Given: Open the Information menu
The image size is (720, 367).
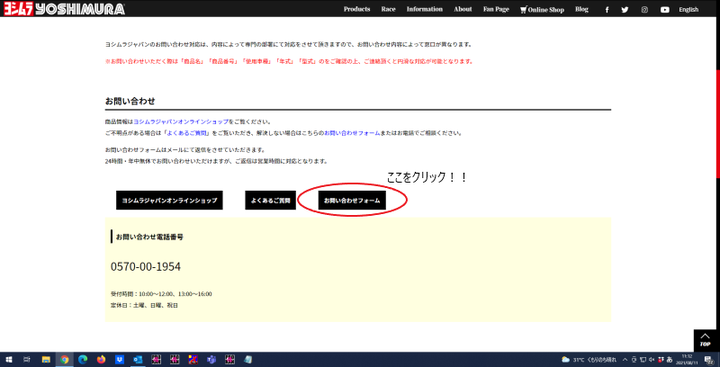Looking at the screenshot, I should tap(424, 9).
